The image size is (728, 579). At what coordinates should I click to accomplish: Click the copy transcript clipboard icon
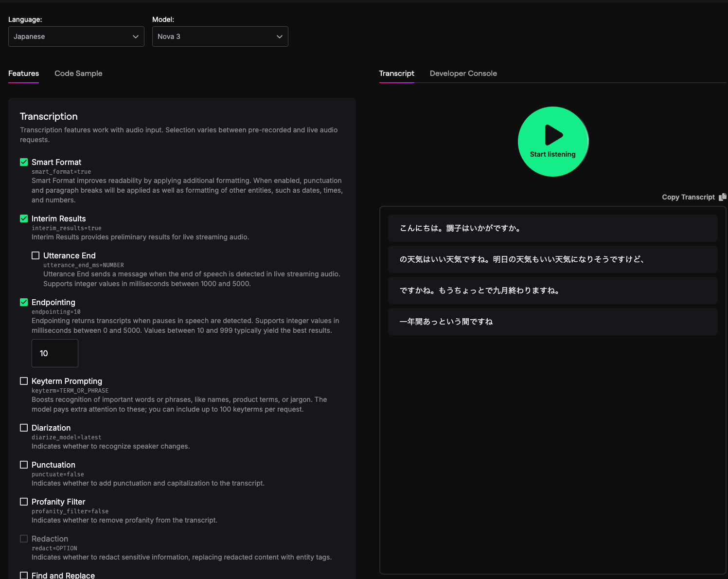(x=723, y=197)
